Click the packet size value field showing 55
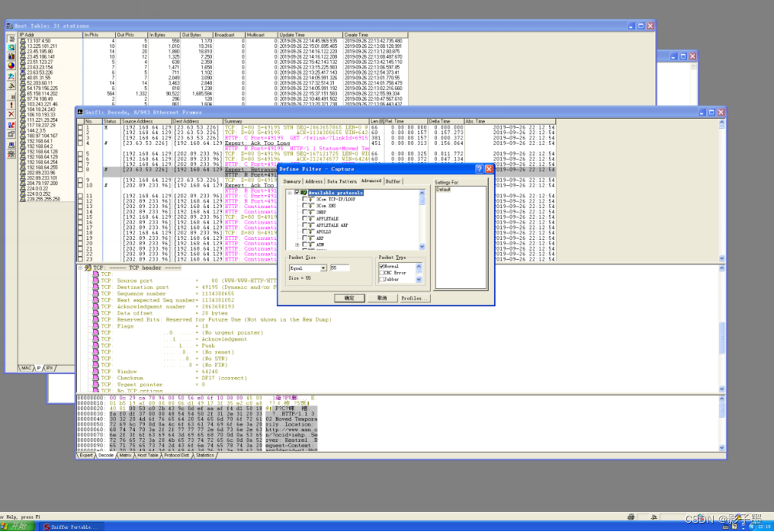 click(x=341, y=268)
